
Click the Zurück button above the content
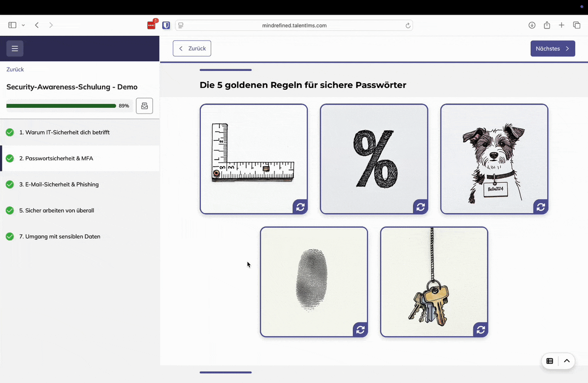coord(192,49)
